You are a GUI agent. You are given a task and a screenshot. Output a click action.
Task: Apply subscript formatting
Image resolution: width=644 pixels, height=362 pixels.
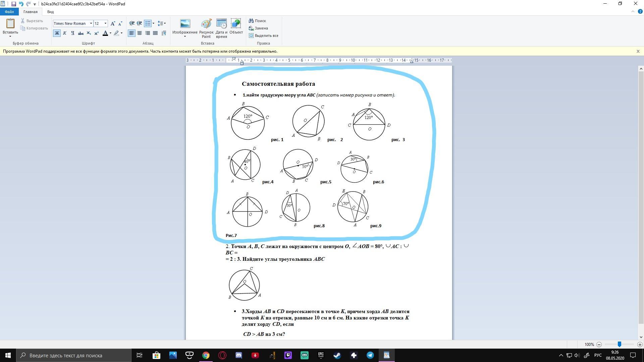tap(89, 33)
